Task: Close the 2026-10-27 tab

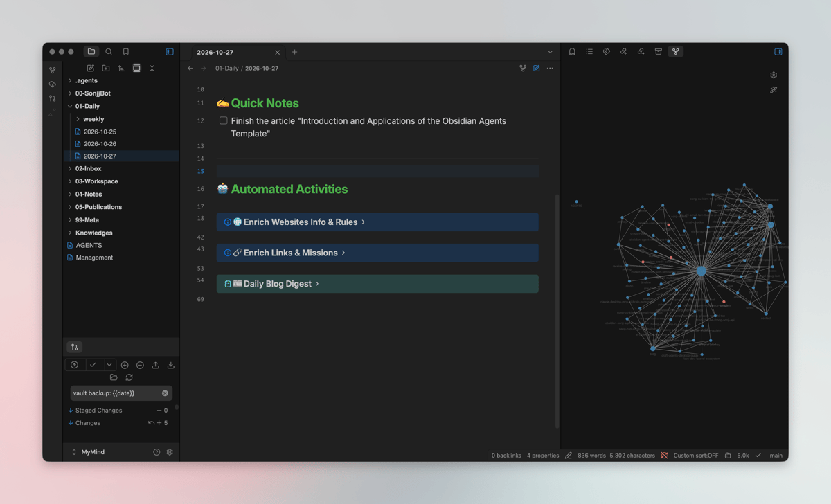Action: click(x=278, y=53)
